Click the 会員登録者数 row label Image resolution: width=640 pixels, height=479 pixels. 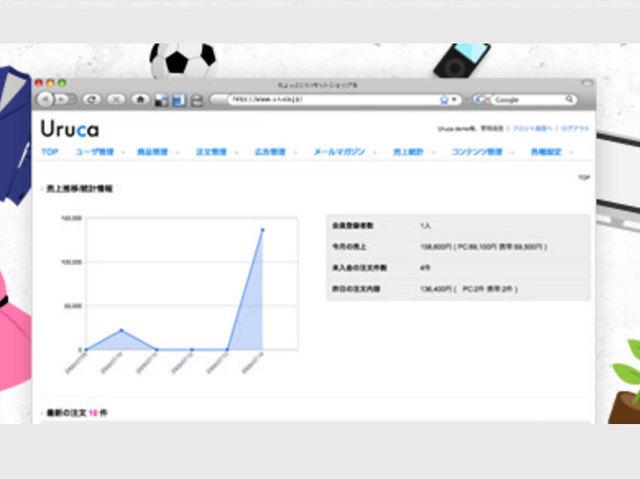[353, 226]
